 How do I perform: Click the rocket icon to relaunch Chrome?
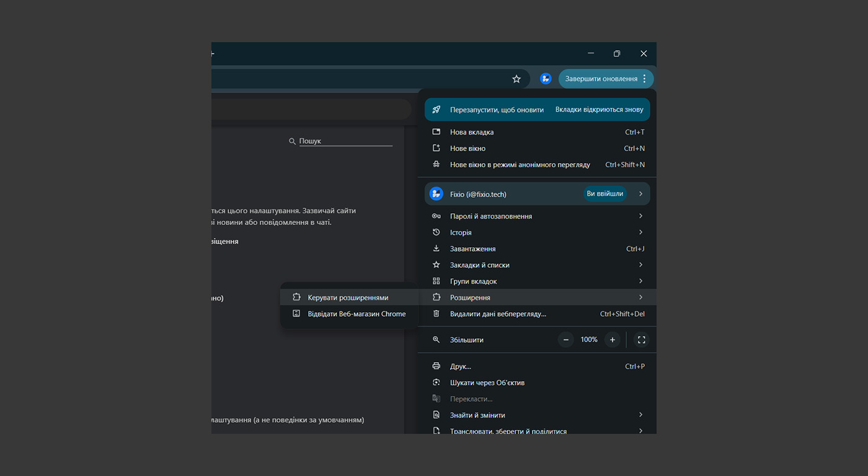[436, 110]
